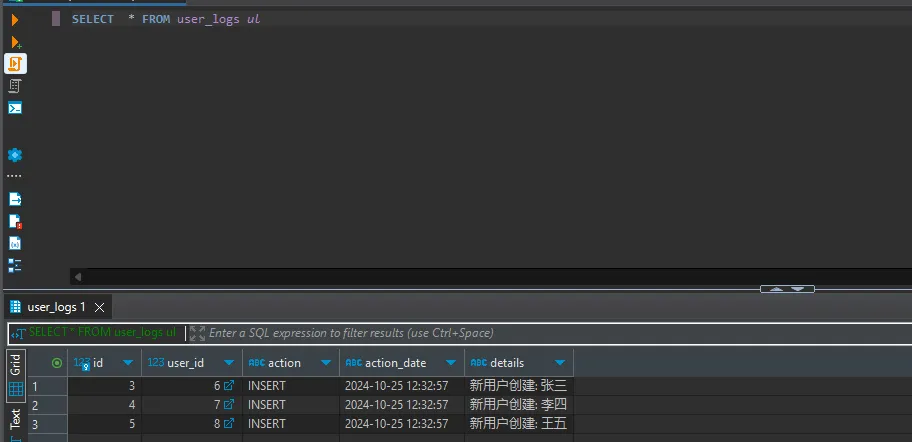Open the id column filter dropdown
Image resolution: width=912 pixels, height=442 pixels.
(x=128, y=363)
